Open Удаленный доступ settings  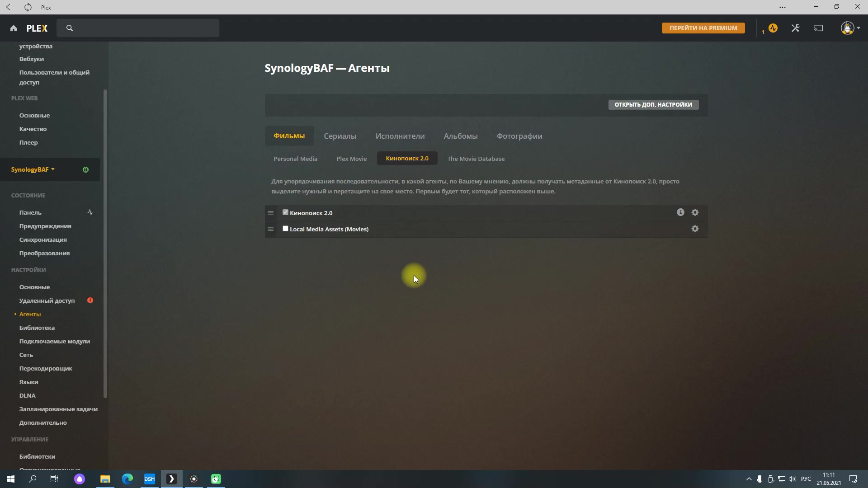click(x=47, y=301)
